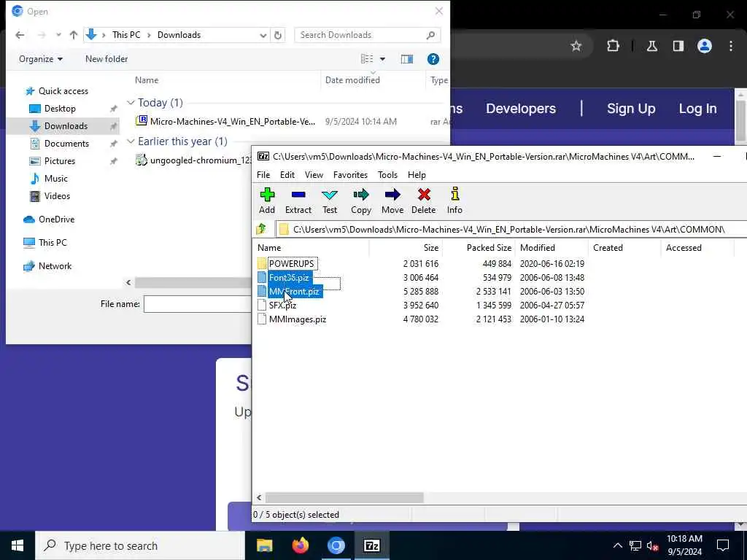The width and height of the screenshot is (747, 560).
Task: Select Desktop in Quick access
Action: 60,109
